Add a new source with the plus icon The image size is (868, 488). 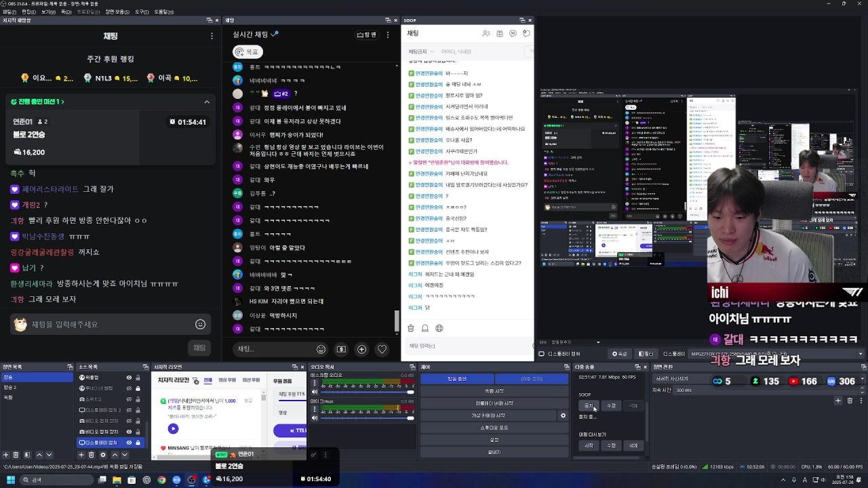(x=81, y=455)
